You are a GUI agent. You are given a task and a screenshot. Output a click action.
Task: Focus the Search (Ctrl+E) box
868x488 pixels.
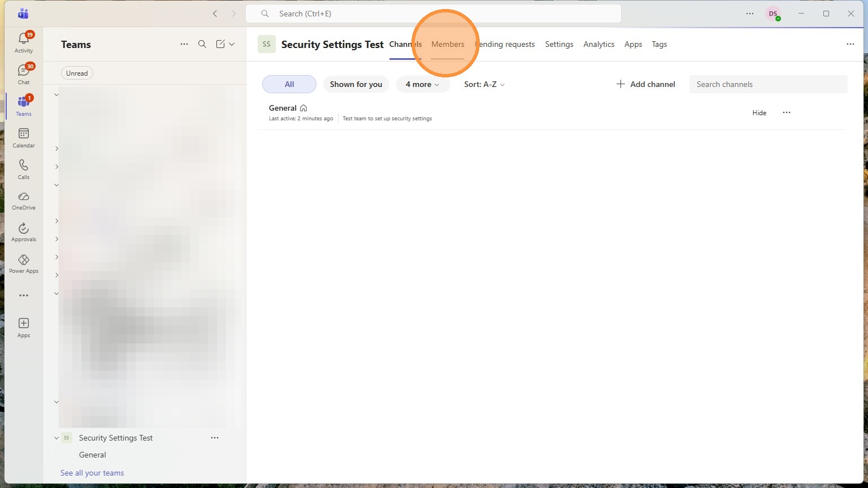click(x=433, y=14)
